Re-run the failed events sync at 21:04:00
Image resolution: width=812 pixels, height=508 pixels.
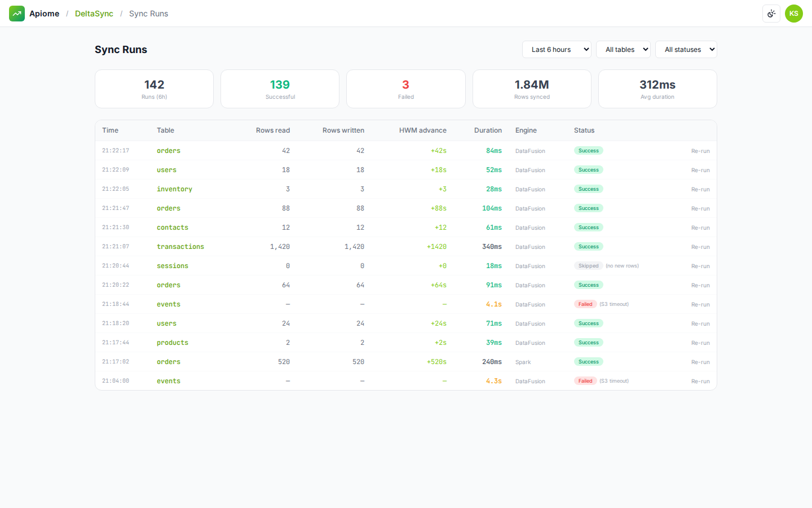700,381
